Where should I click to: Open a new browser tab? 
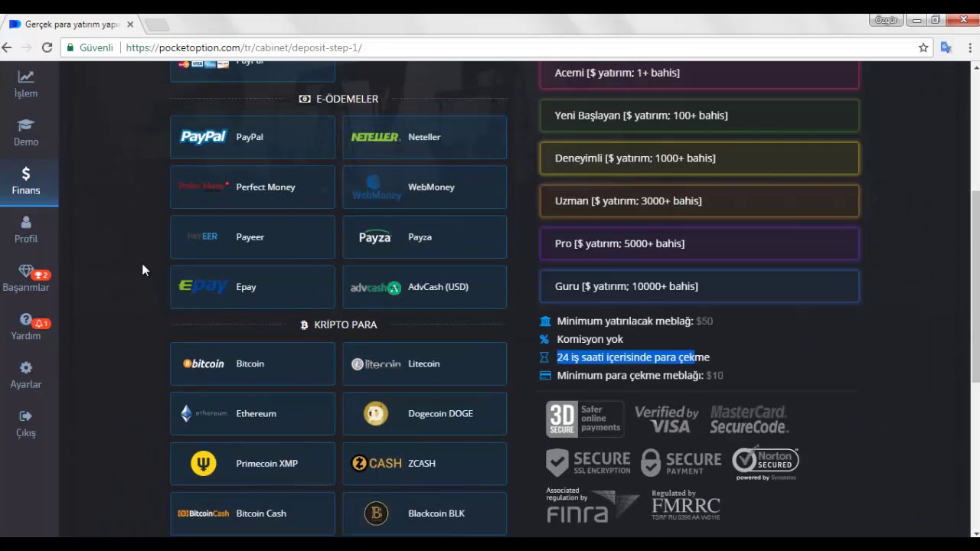tap(156, 25)
